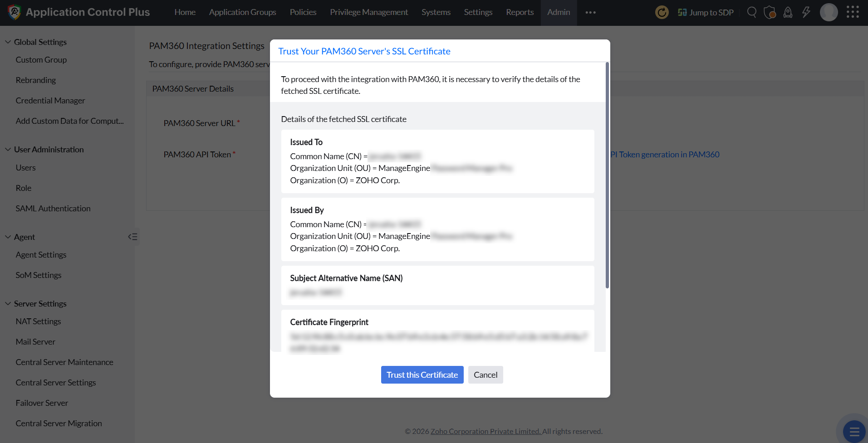Screen dimensions: 868x443
Task: Select SAML Authentication in the sidebar
Action: pyautogui.click(x=53, y=208)
